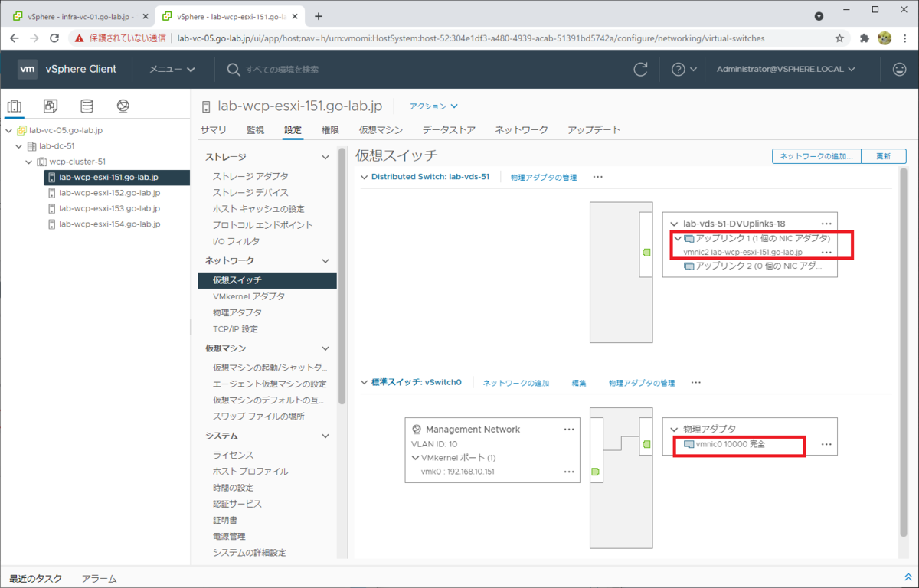
Task: Collapse アップリンク 1 adapter list
Action: click(676, 238)
